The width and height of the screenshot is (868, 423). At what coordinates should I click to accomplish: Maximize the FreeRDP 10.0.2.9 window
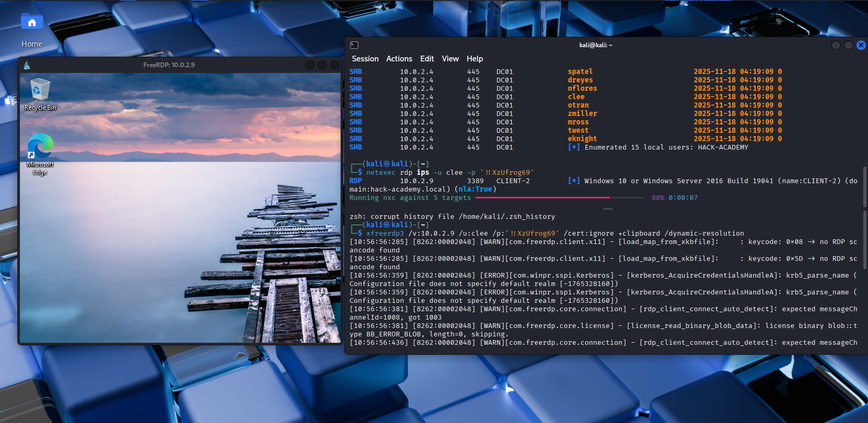tap(322, 65)
